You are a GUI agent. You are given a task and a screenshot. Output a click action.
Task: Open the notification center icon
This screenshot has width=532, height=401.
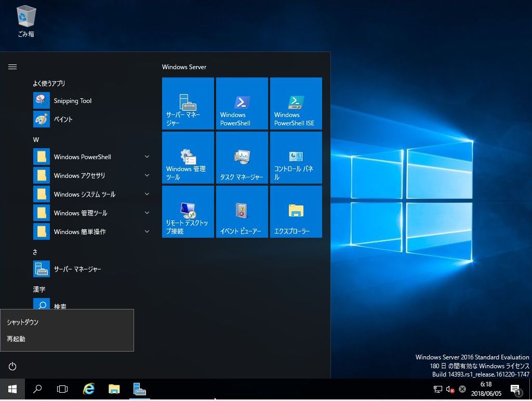(x=516, y=389)
